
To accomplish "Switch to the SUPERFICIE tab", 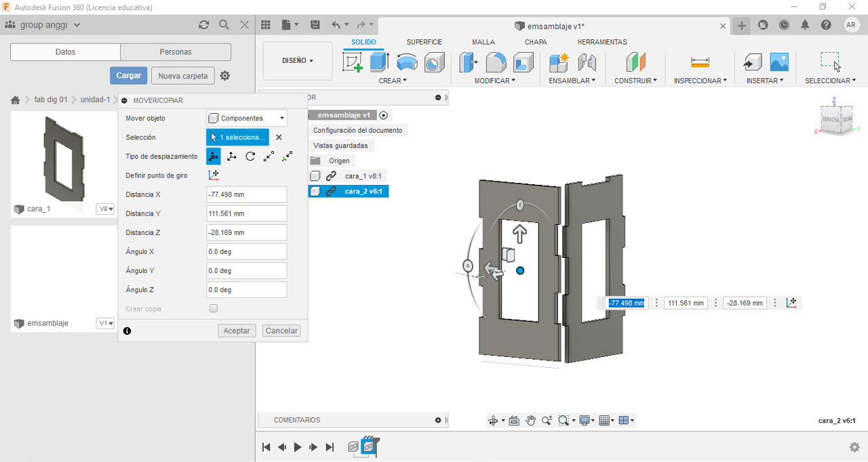I will coord(424,42).
